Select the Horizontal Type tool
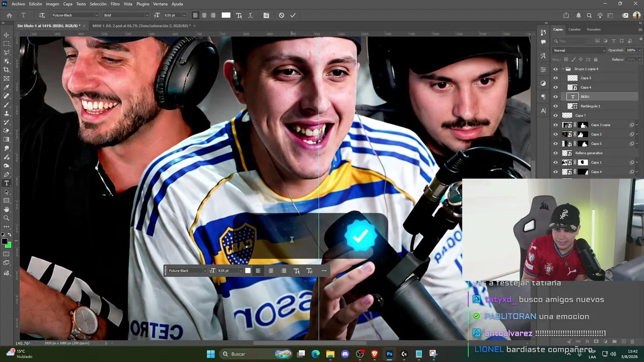 click(x=7, y=183)
